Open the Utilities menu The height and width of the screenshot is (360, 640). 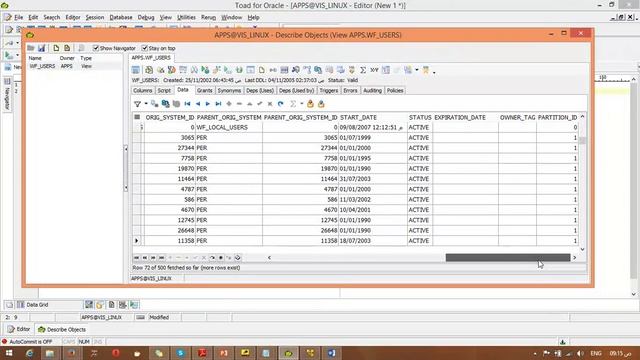(x=186, y=18)
